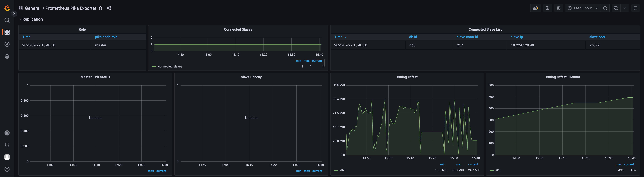This screenshot has height=177, width=644.
Task: Open the Server Admin shield icon
Action: tap(7, 145)
